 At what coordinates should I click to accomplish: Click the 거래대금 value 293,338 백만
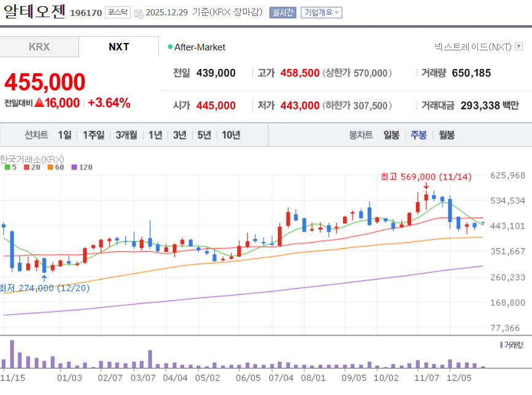[x=490, y=106]
